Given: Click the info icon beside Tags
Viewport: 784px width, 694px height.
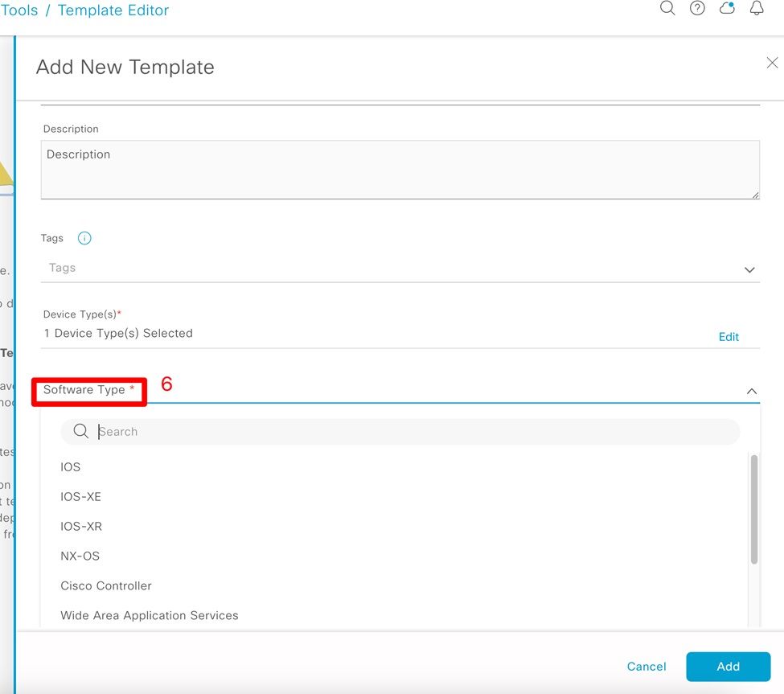Looking at the screenshot, I should pyautogui.click(x=84, y=237).
